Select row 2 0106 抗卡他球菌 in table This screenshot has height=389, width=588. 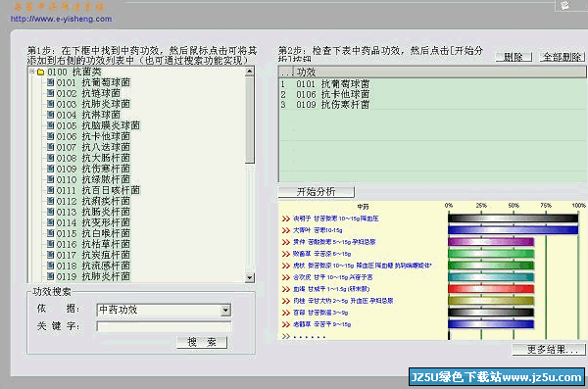[433, 94]
